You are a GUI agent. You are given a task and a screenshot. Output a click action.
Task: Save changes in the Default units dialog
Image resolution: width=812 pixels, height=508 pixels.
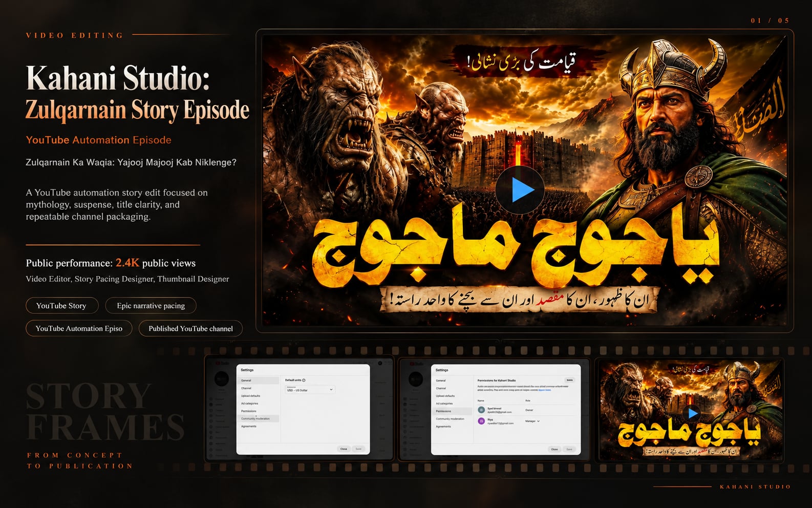(x=358, y=449)
